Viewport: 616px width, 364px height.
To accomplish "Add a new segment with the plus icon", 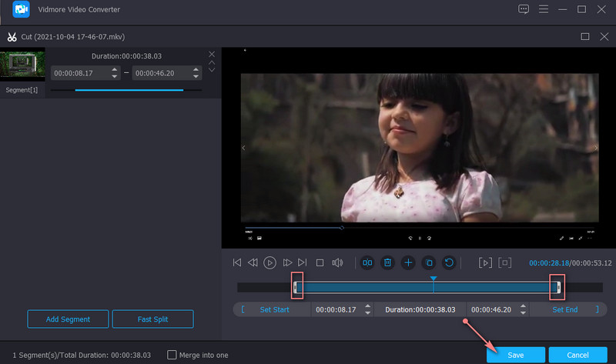I will (408, 262).
